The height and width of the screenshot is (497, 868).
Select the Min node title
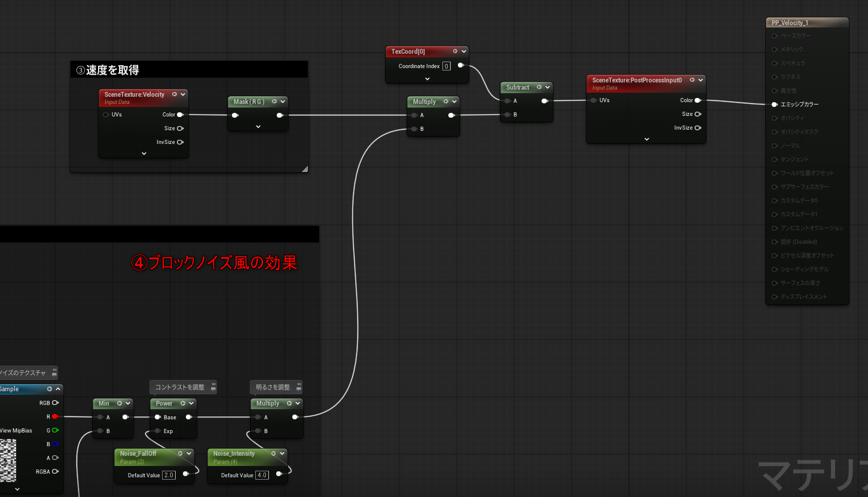pos(104,403)
